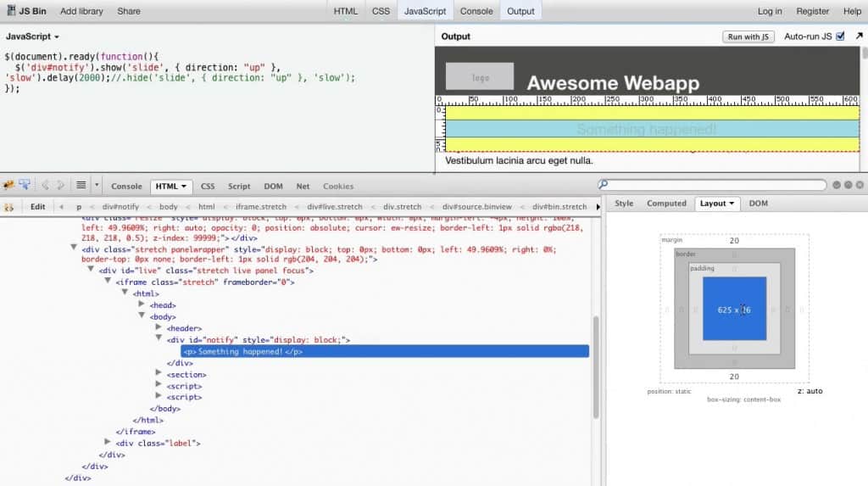Click the command line lines icon

tap(81, 185)
